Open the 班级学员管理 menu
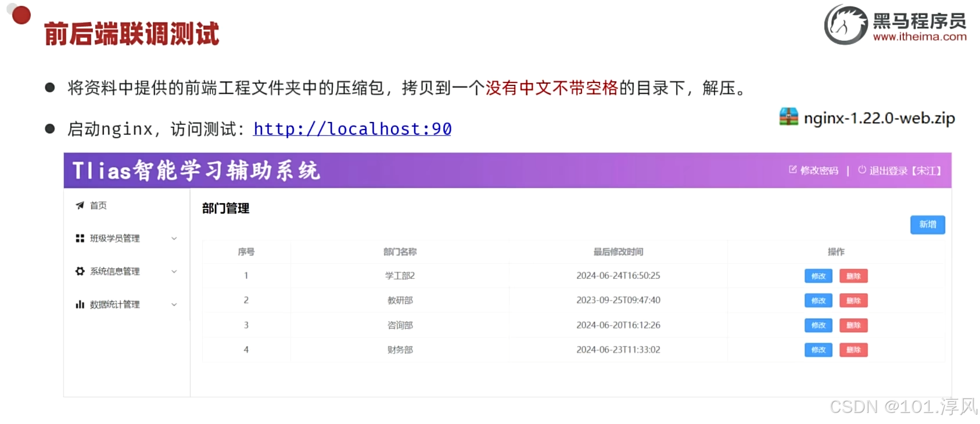Screen dimensions: 980x424 (x=114, y=239)
